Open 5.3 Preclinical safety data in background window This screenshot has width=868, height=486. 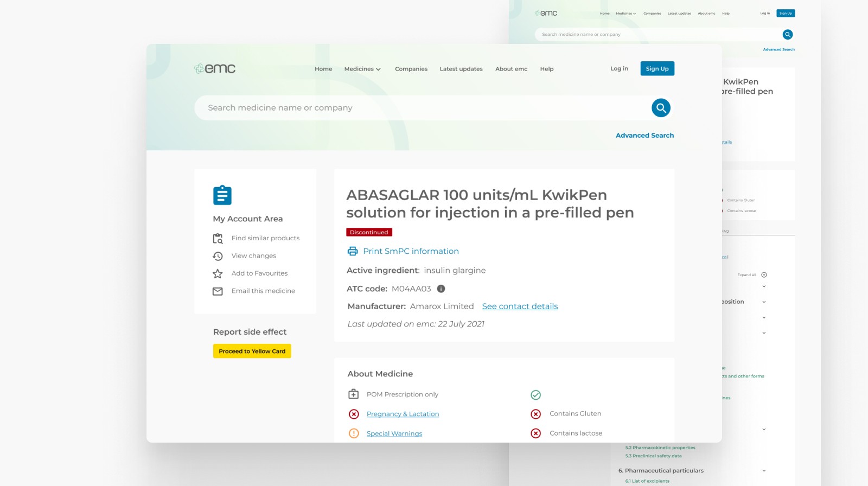(x=653, y=456)
